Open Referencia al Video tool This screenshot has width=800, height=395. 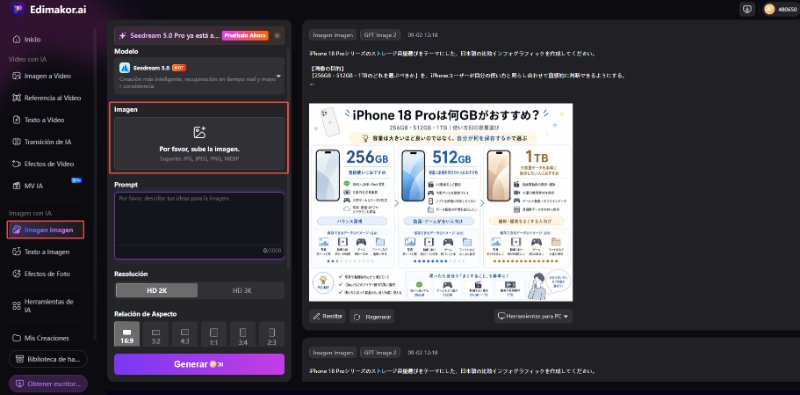[x=46, y=98]
